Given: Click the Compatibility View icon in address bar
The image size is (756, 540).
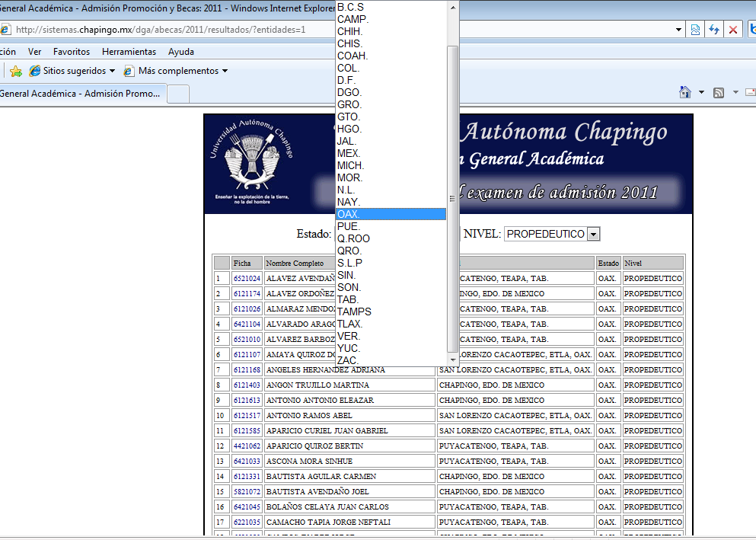Looking at the screenshot, I should tap(695, 30).
